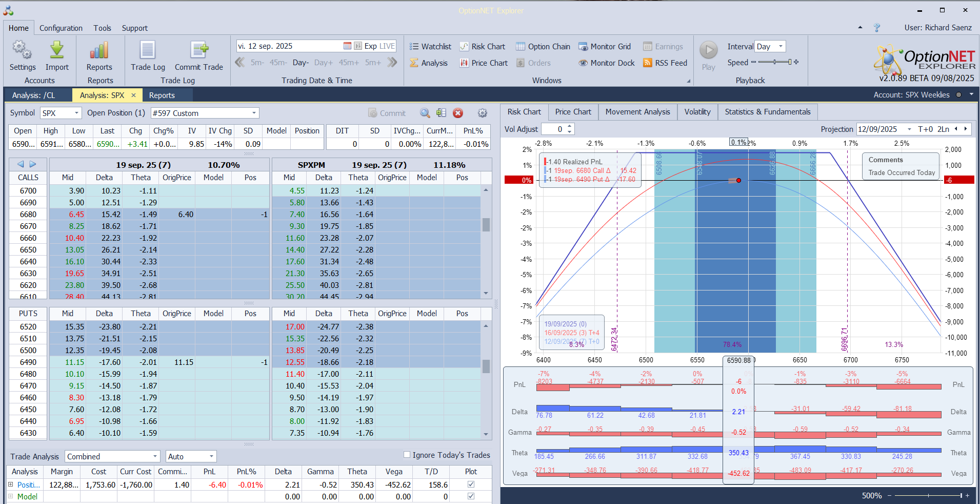Open the Symbol SPX dropdown
Viewport: 980px width, 504px height.
click(x=76, y=113)
